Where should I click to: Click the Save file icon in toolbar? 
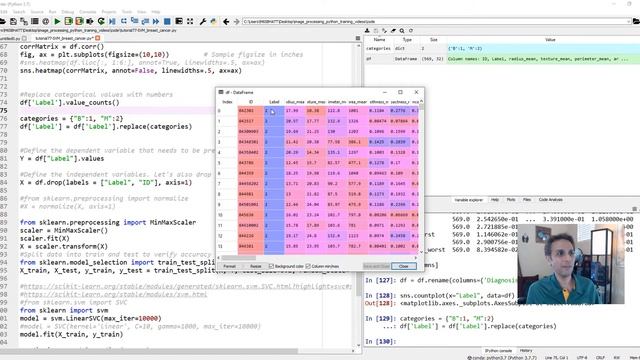pos(13,21)
